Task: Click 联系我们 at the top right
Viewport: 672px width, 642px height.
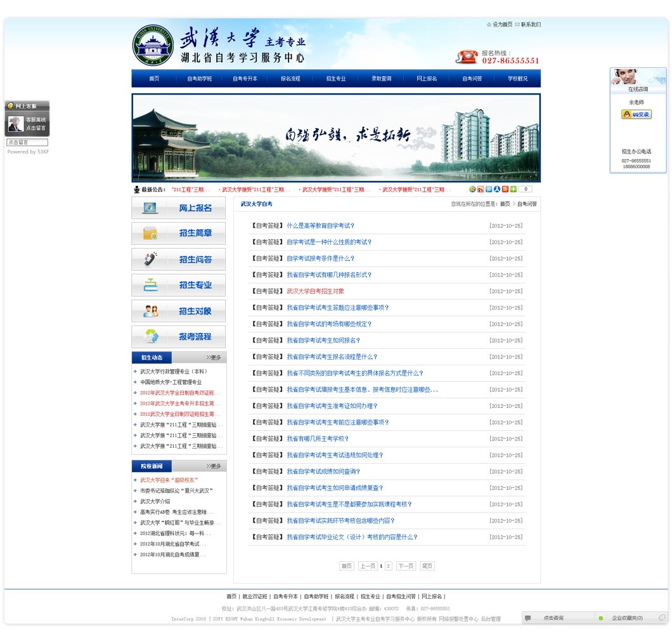Action: (531, 25)
